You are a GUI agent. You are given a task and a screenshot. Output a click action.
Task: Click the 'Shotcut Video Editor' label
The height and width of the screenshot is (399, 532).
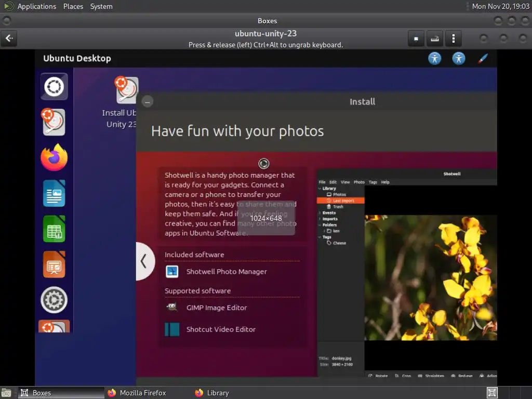click(x=221, y=329)
